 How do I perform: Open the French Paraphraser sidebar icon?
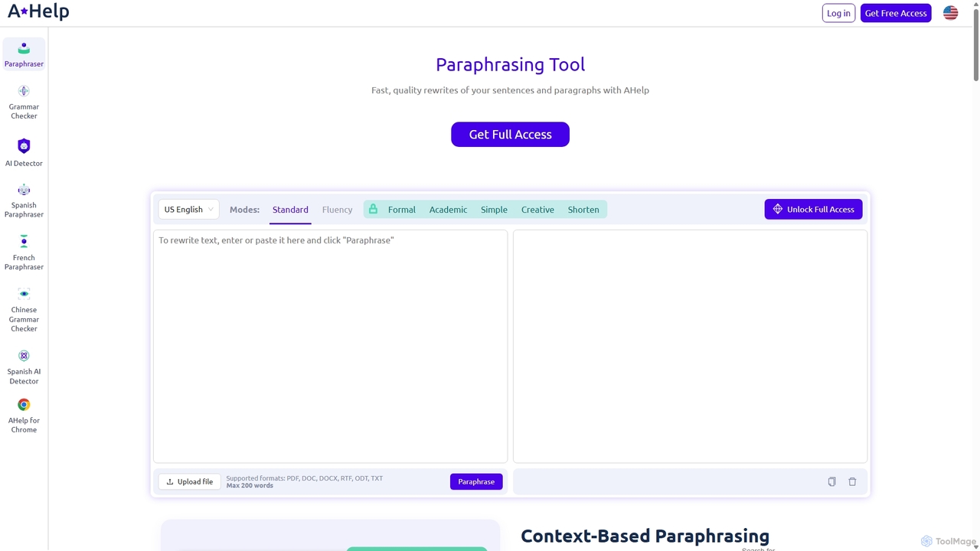tap(24, 242)
